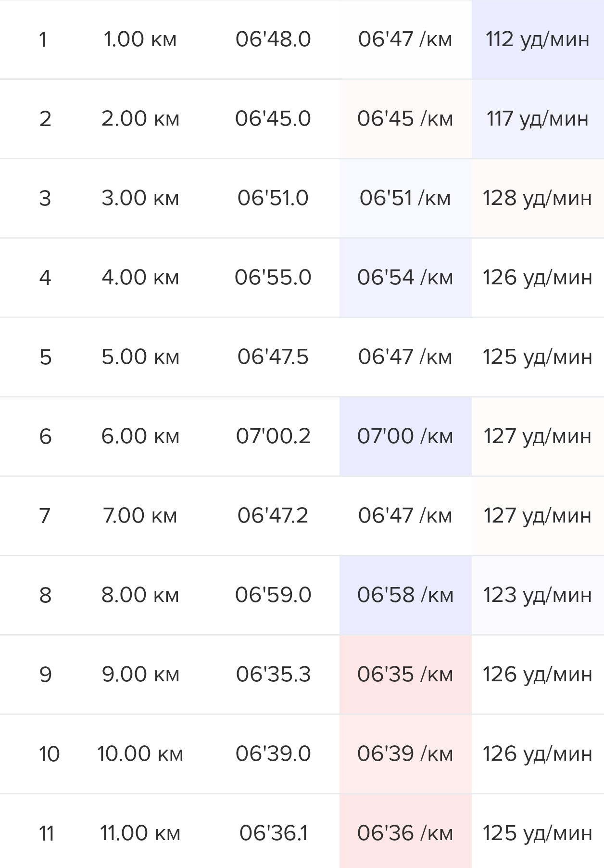
Task: Tap pace cell 06'54 /км
Action: [x=405, y=278]
